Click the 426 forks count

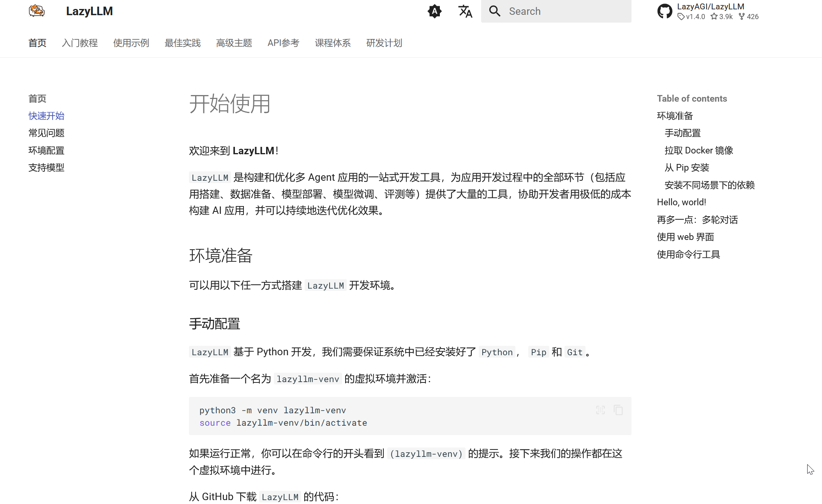point(749,16)
